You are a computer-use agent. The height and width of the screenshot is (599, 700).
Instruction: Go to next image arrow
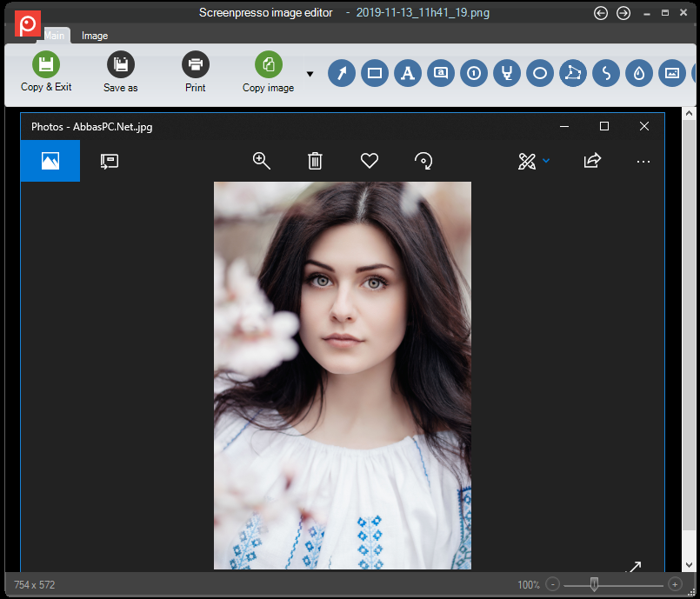[x=623, y=13]
